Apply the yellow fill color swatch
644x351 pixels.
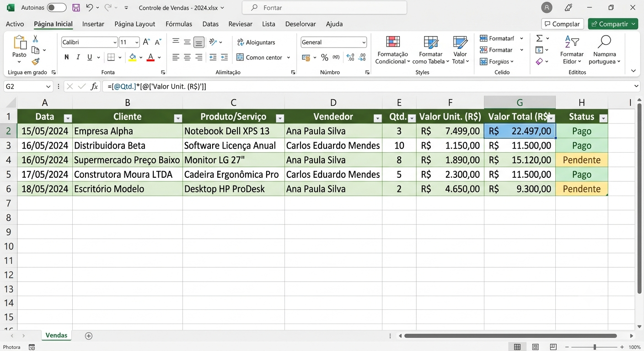[x=133, y=57]
